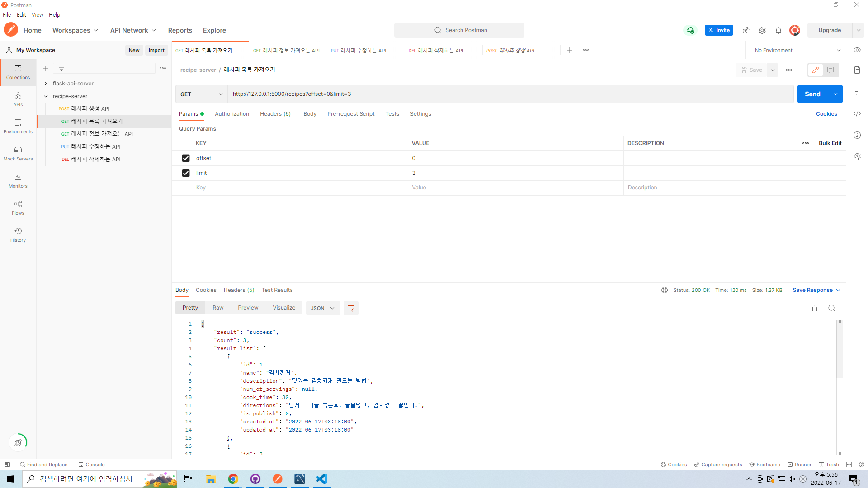This screenshot has height=488, width=868.
Task: Open the code snippet icon in right sidebar
Action: pos(857,113)
